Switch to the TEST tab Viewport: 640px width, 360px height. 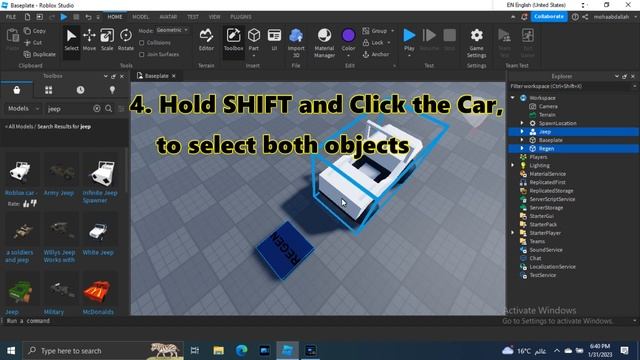(193, 17)
